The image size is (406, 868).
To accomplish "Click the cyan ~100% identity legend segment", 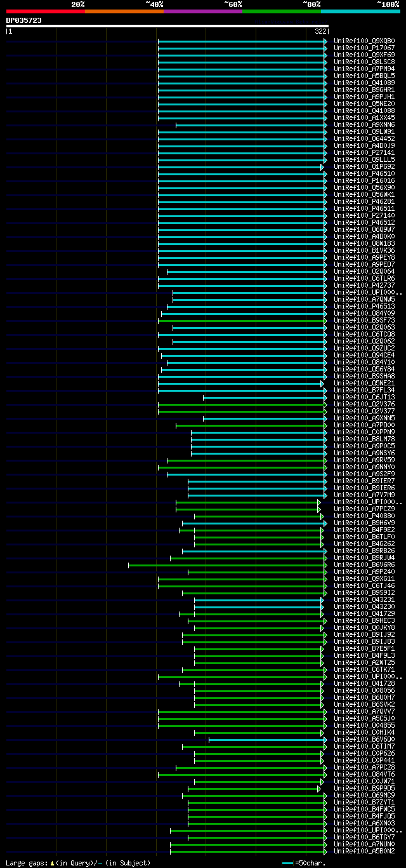I will [360, 11].
